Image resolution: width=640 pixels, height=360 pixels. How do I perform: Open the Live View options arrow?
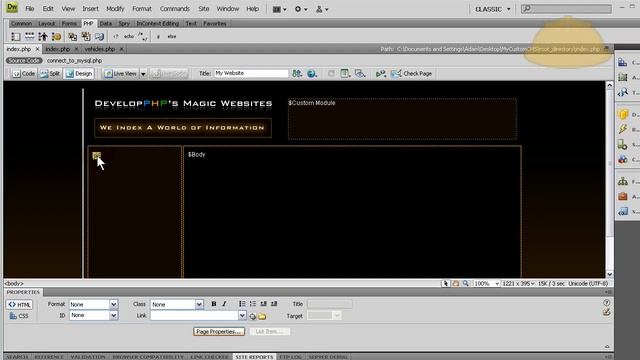click(143, 74)
